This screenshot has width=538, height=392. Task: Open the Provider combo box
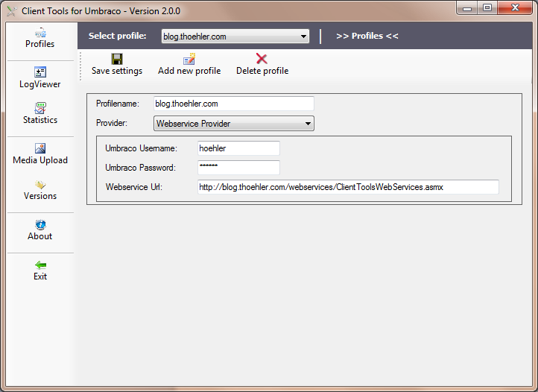234,123
